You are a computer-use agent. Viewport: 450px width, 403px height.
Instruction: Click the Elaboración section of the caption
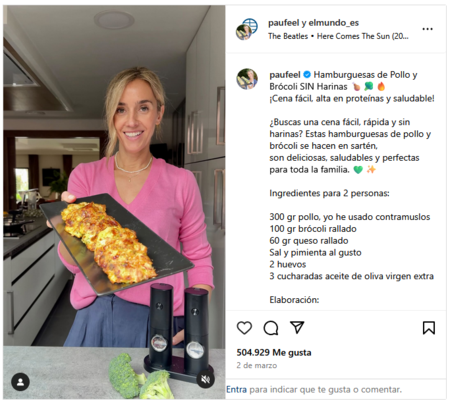[x=294, y=300]
